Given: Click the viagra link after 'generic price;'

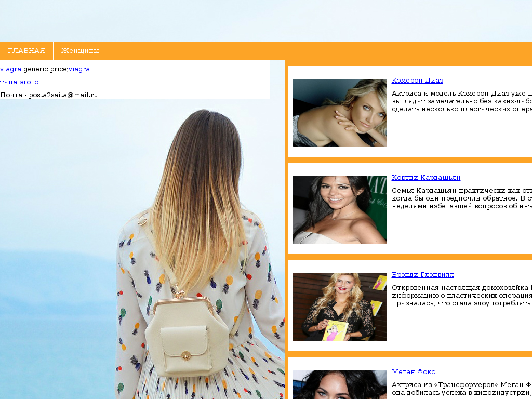Looking at the screenshot, I should 79,69.
